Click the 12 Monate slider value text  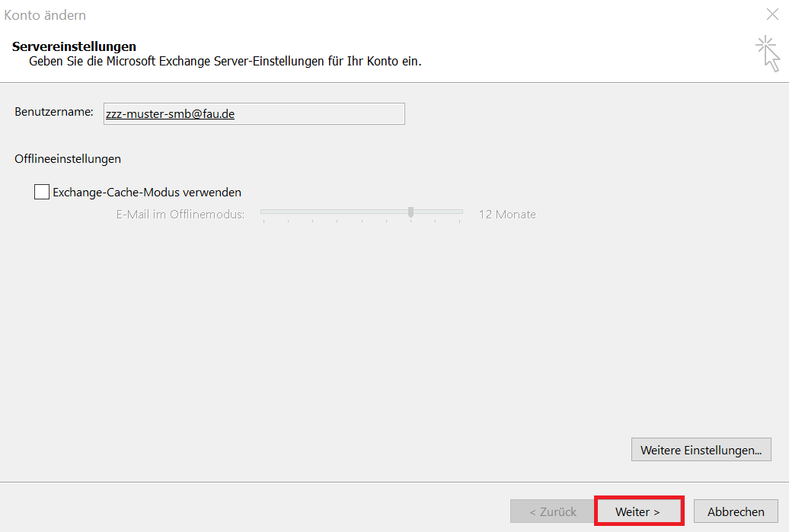click(x=506, y=215)
